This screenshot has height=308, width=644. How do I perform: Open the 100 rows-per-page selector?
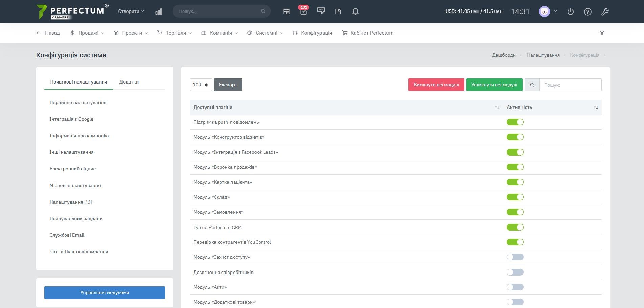[x=201, y=85]
